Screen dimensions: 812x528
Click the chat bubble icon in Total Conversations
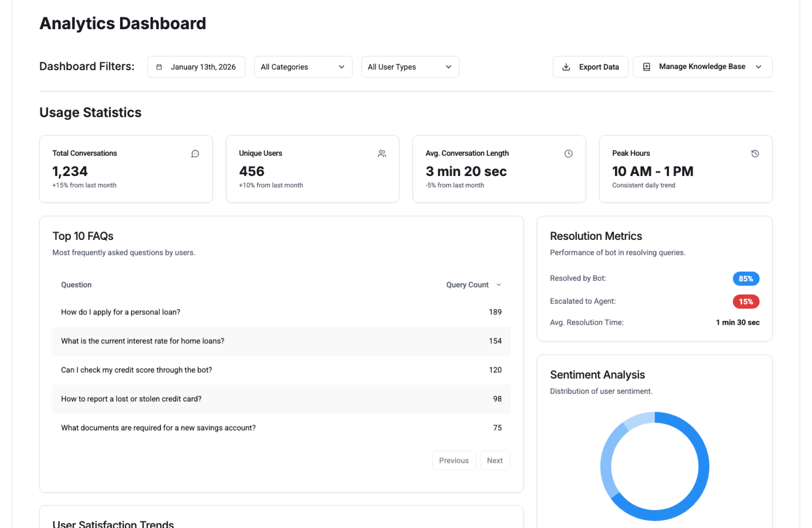[195, 154]
